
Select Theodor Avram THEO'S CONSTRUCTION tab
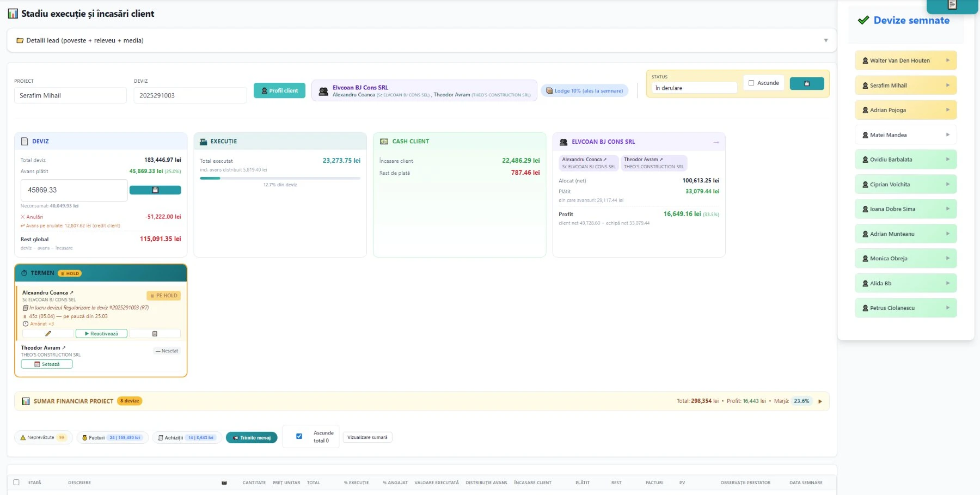pos(653,163)
